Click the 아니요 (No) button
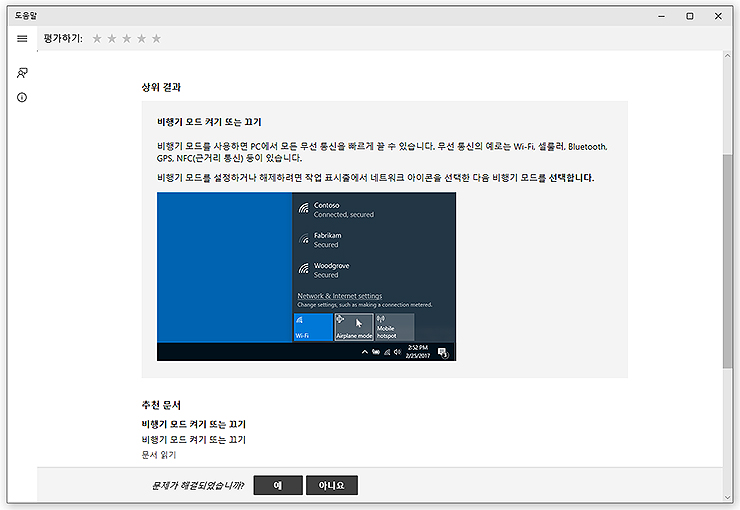This screenshot has height=510, width=740. [x=332, y=485]
